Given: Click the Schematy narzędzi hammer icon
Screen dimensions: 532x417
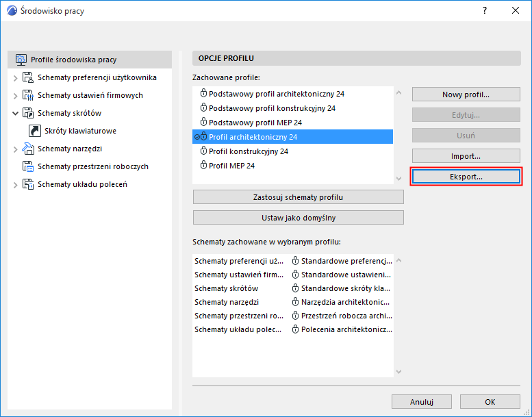Looking at the screenshot, I should pos(28,149).
